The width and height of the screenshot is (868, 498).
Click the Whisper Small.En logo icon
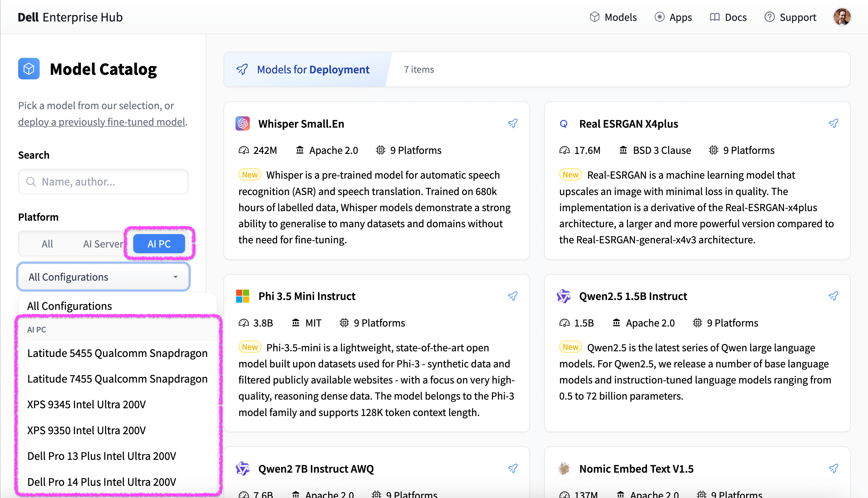(x=243, y=123)
